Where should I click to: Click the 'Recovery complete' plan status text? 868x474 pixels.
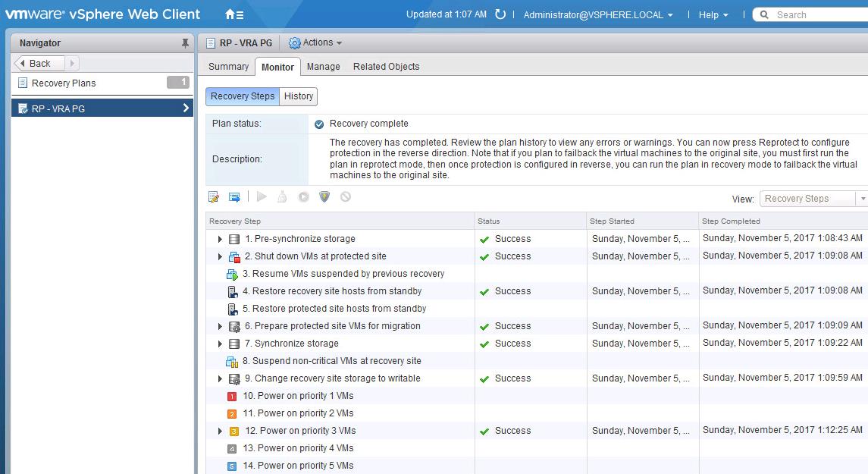(368, 124)
